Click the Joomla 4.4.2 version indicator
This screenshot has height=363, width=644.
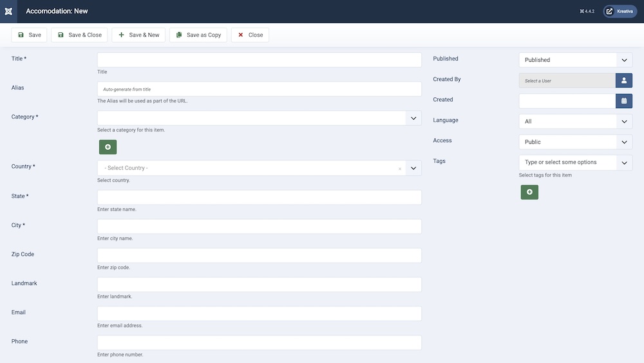coord(587,12)
